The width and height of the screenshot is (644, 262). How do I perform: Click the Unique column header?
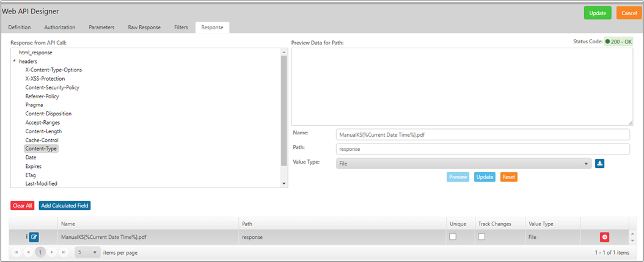click(x=460, y=224)
